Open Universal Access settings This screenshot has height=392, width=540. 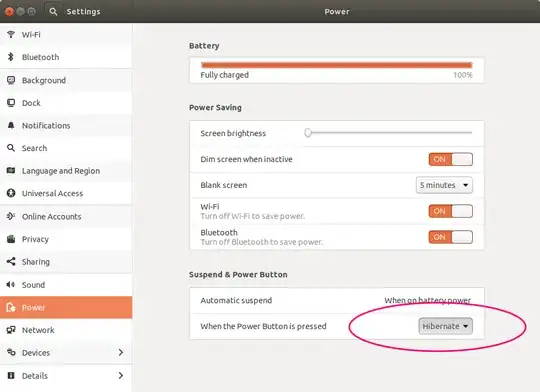tap(66, 193)
